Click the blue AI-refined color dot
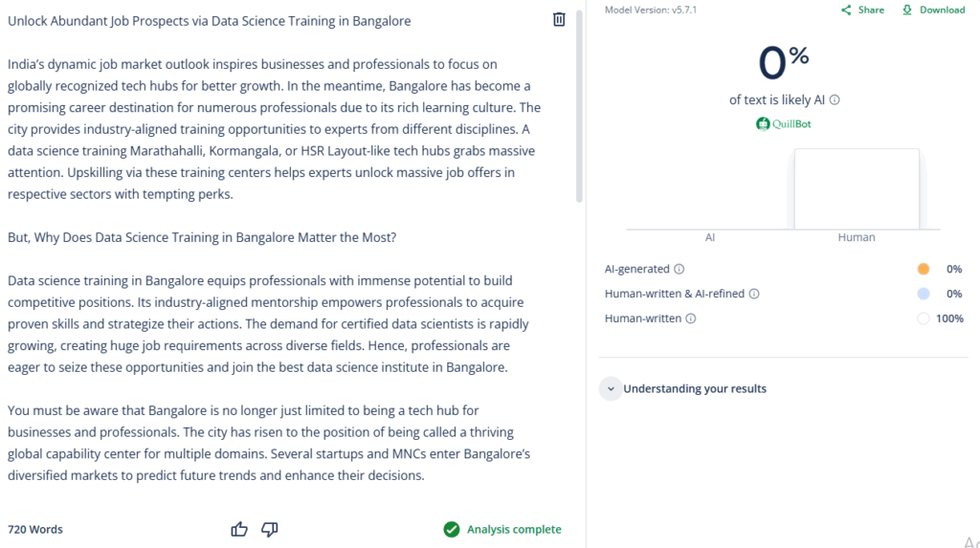 coord(923,295)
